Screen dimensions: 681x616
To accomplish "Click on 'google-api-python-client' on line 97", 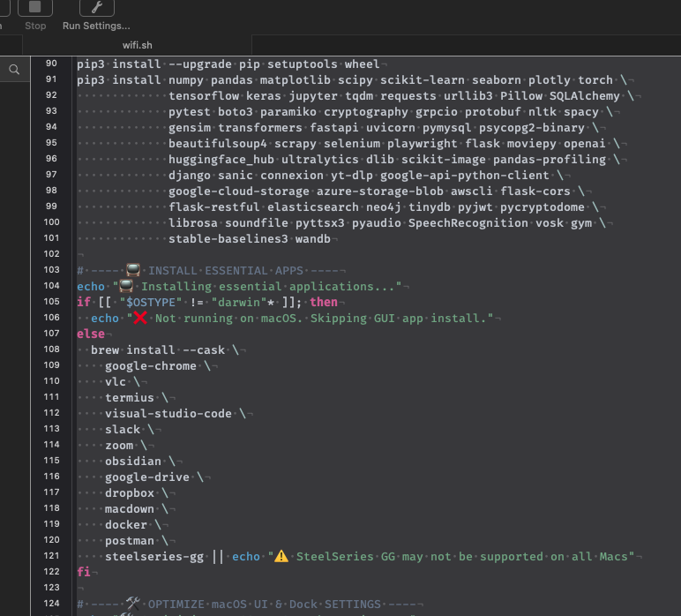I will [465, 176].
